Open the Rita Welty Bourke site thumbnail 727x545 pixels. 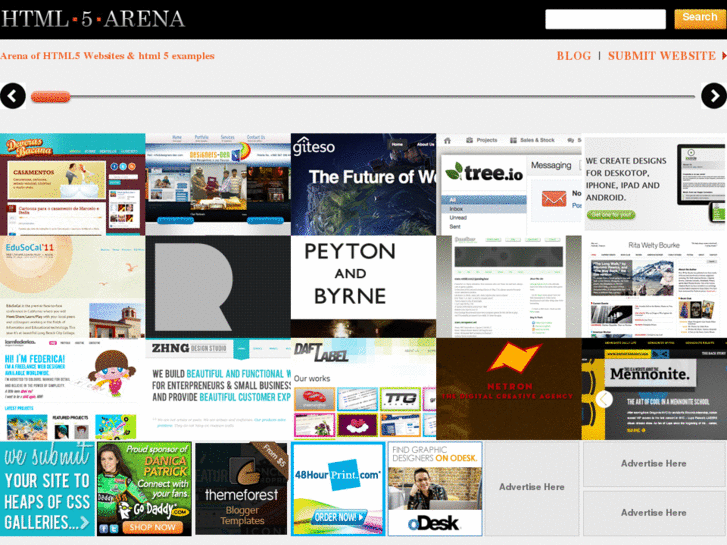(x=654, y=287)
